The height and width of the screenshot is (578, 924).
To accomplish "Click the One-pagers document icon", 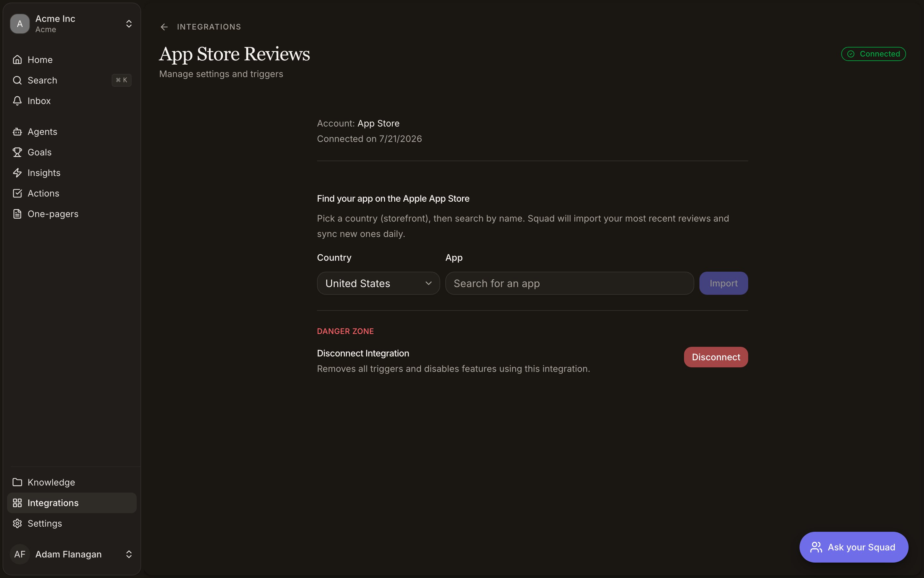I will click(x=17, y=214).
